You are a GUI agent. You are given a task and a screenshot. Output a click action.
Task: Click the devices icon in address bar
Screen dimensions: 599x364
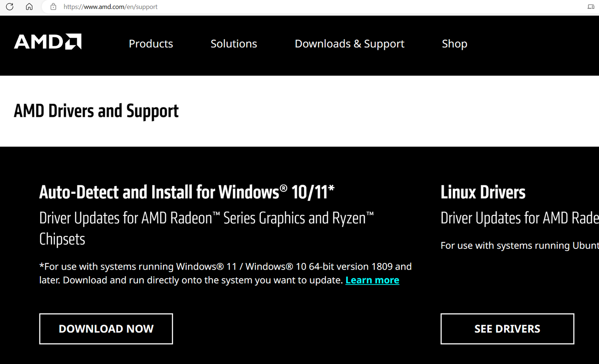tap(591, 7)
